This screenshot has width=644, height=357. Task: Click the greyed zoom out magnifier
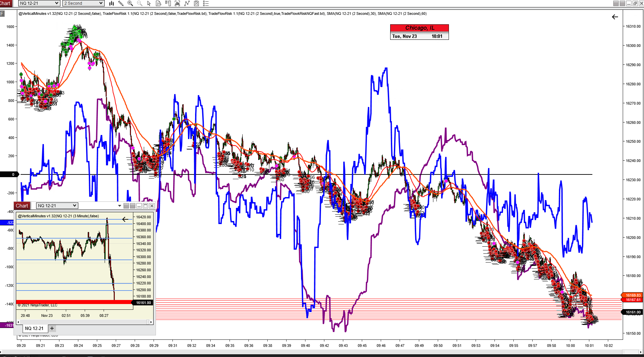[x=140, y=3]
